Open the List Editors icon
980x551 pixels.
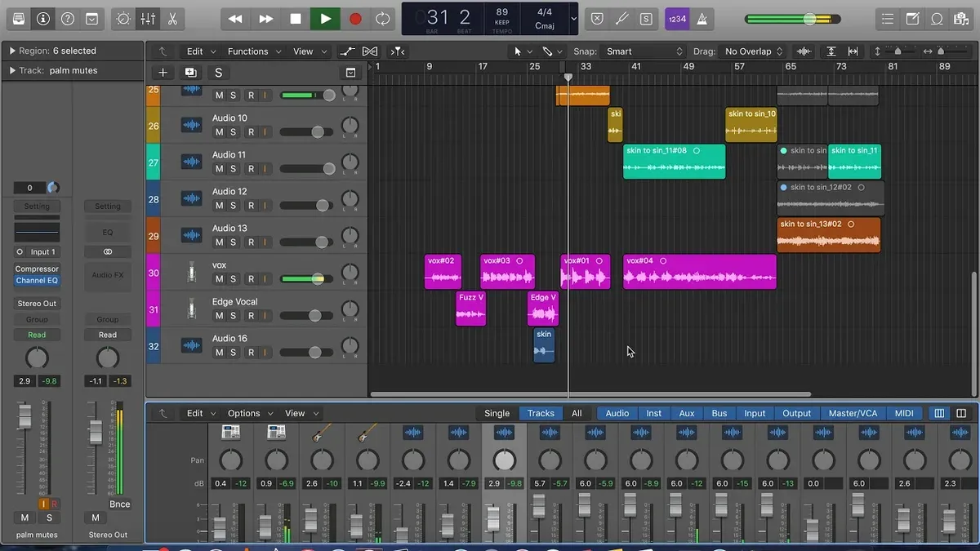tap(888, 18)
